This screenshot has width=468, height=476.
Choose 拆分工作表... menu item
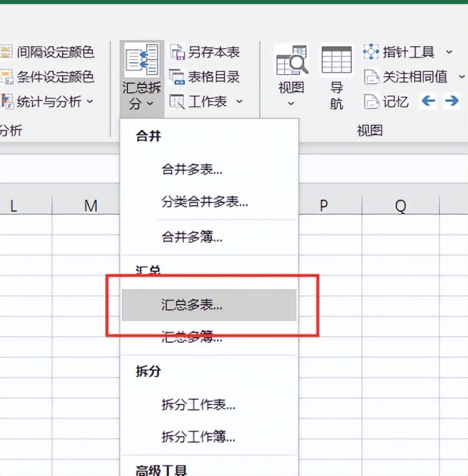point(209,405)
